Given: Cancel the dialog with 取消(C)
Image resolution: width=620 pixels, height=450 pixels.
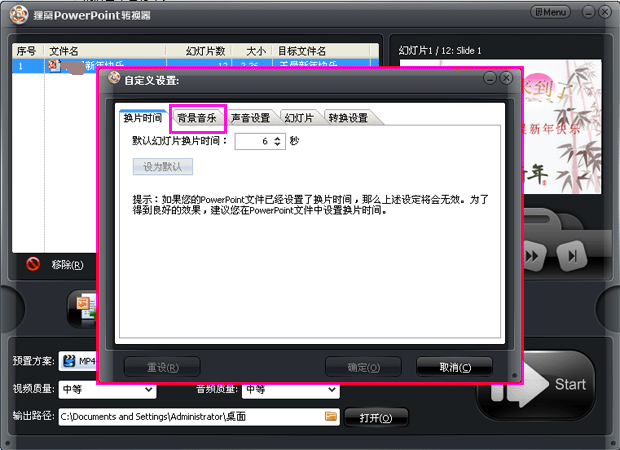Looking at the screenshot, I should [x=455, y=367].
